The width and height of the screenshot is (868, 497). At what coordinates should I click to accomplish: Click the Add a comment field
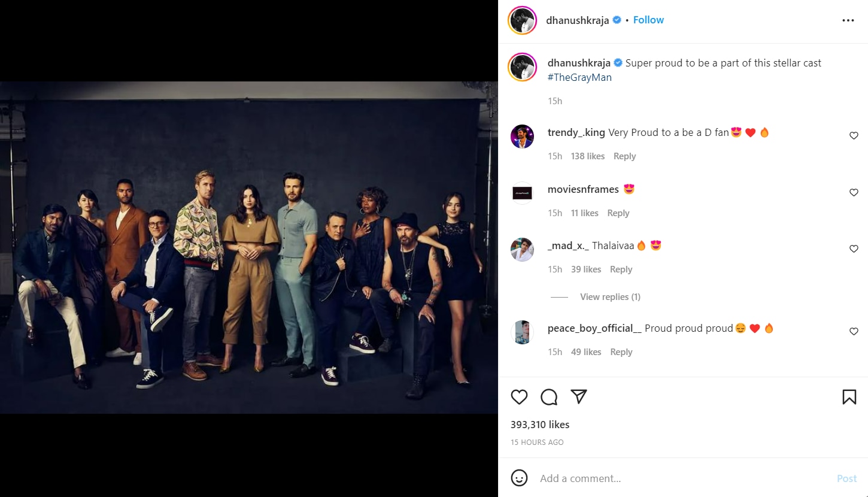[682, 478]
